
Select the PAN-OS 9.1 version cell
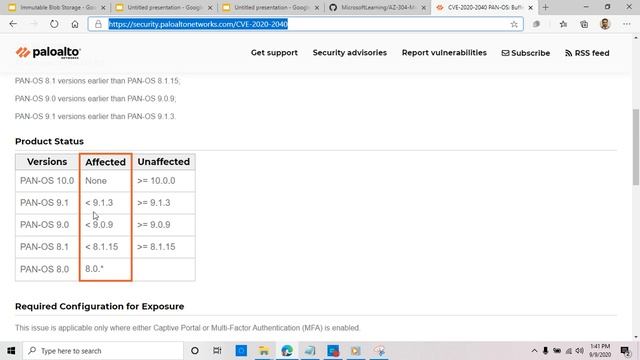coord(47,202)
